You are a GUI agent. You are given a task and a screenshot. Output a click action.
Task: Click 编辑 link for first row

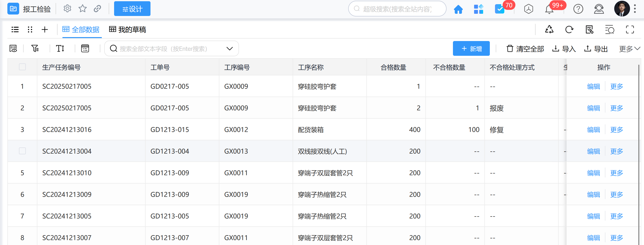tap(593, 86)
